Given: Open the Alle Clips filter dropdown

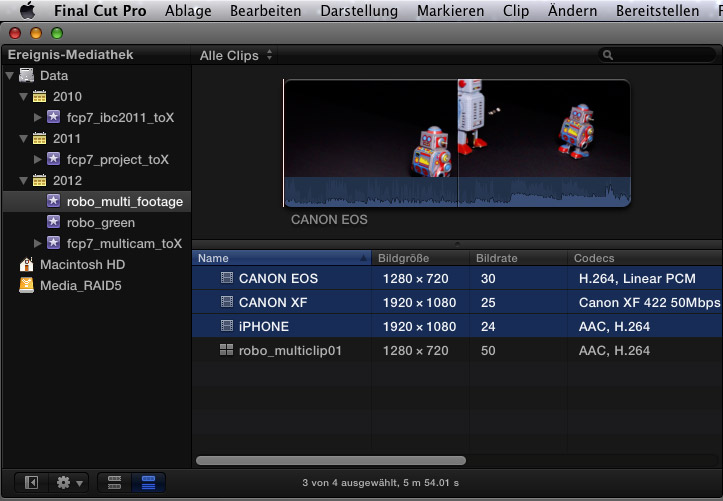Looking at the screenshot, I should [x=236, y=56].
